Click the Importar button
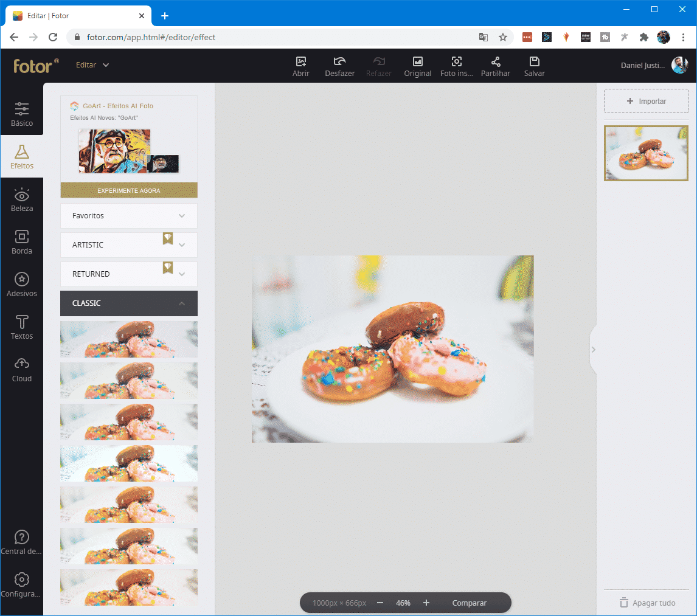This screenshot has width=697, height=616. (x=646, y=102)
